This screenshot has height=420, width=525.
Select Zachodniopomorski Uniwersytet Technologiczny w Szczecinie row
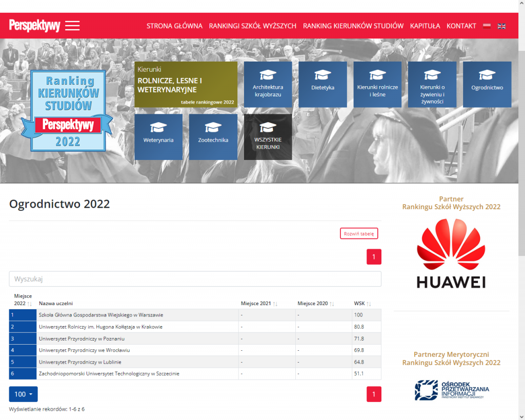click(x=195, y=374)
